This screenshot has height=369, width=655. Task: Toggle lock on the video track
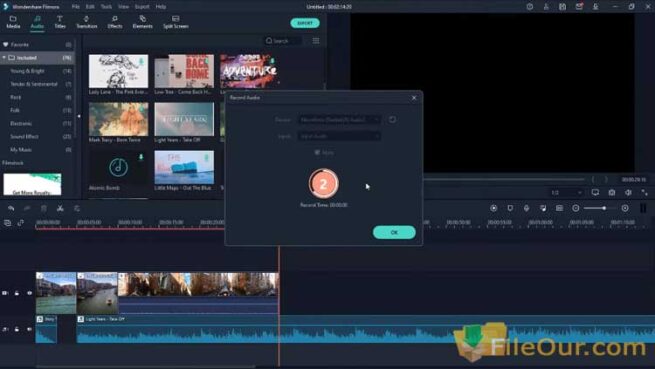click(17, 293)
